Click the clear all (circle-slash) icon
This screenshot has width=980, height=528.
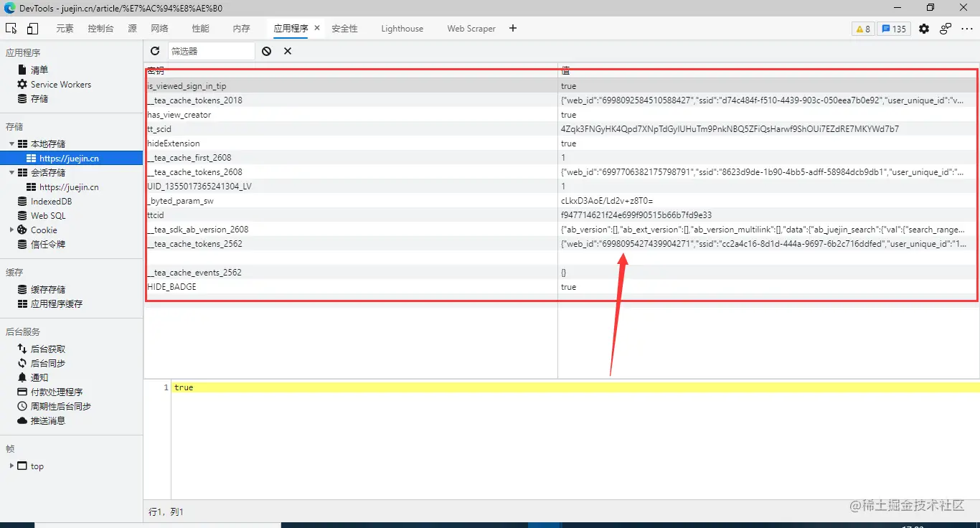coord(266,51)
